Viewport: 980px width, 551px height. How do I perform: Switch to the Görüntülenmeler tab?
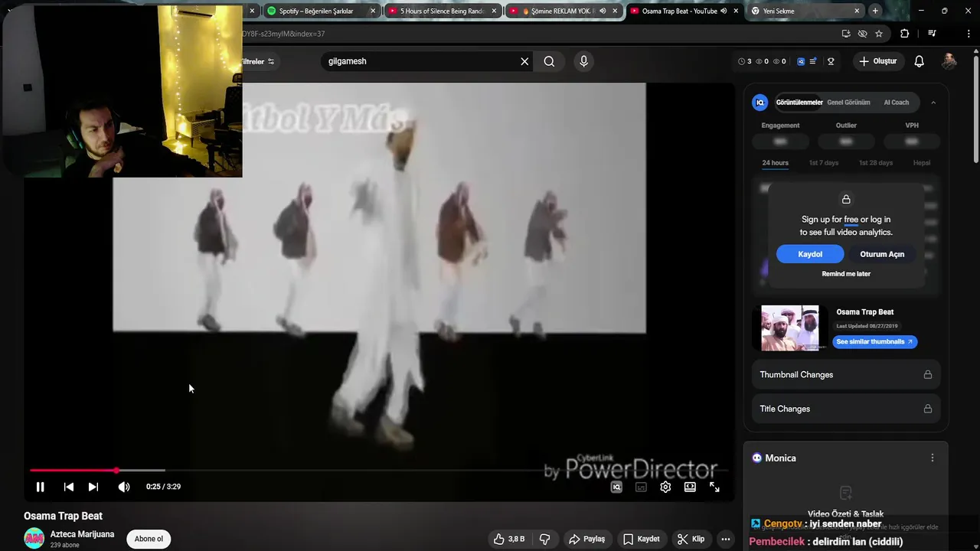point(799,103)
